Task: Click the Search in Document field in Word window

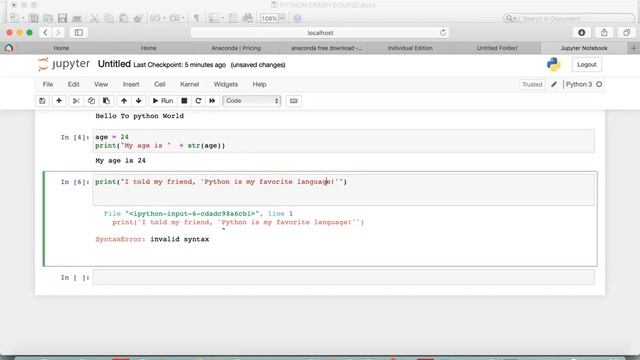Action: (x=569, y=18)
